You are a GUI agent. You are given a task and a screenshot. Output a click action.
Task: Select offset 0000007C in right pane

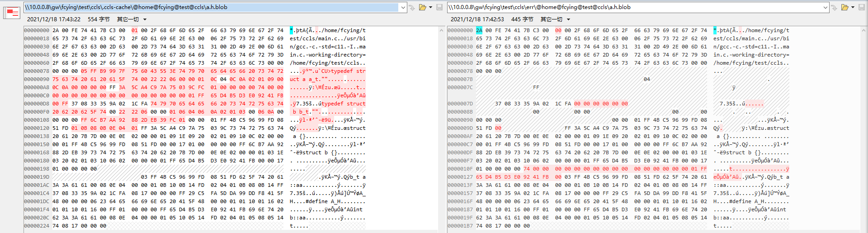click(460, 87)
